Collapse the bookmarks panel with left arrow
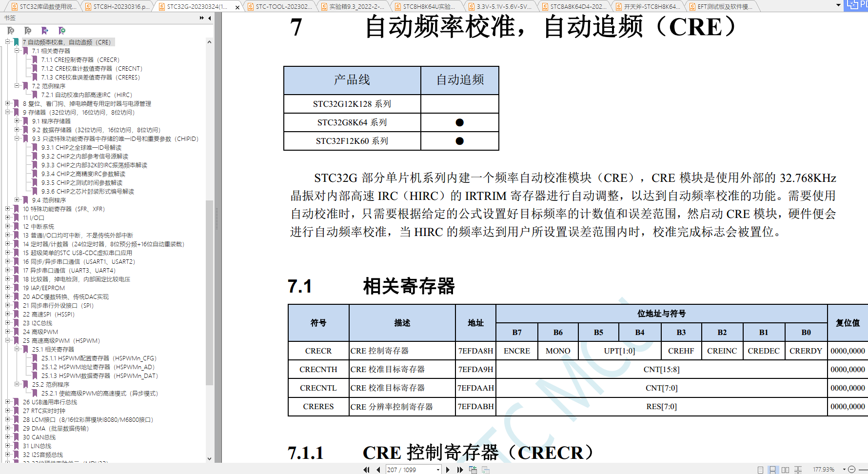This screenshot has height=474, width=868. tap(210, 18)
